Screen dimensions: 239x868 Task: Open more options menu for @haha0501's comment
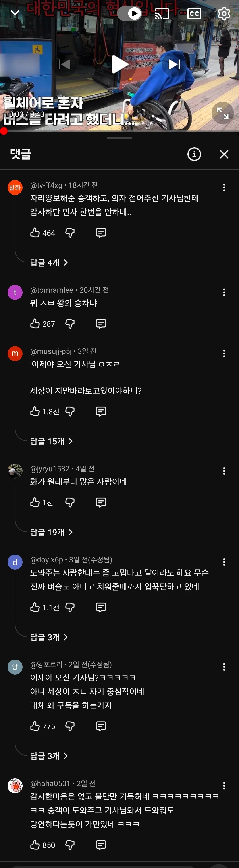224,786
